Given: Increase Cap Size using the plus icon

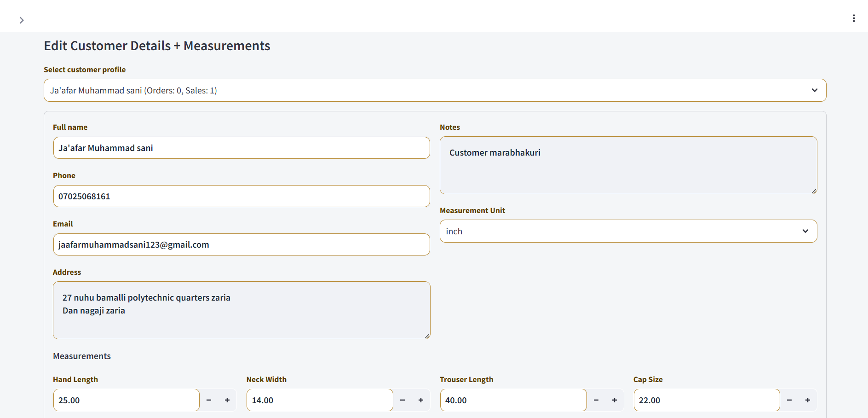Looking at the screenshot, I should coord(807,400).
